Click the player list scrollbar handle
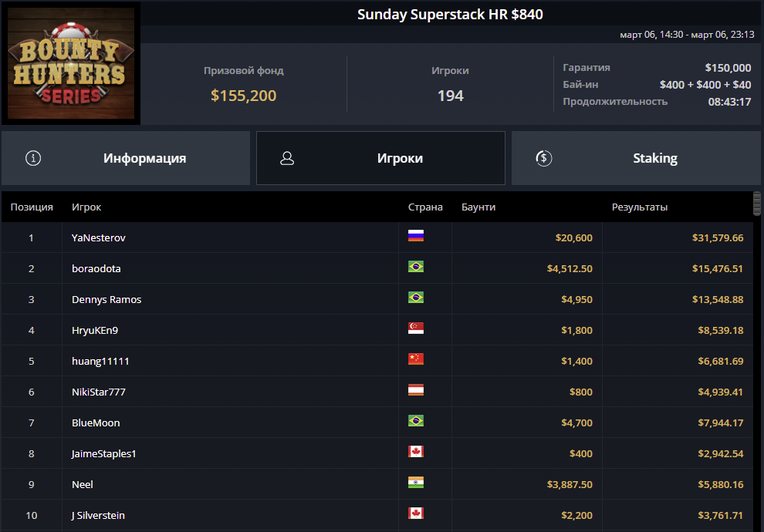764x532 pixels. point(757,204)
